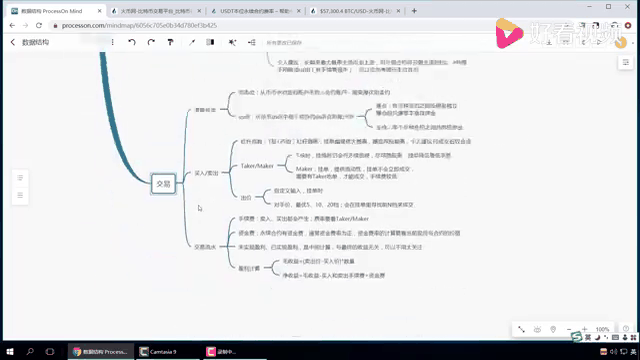The height and width of the screenshot is (360, 640).
Task: Click the browser reload button
Action: [39, 25]
